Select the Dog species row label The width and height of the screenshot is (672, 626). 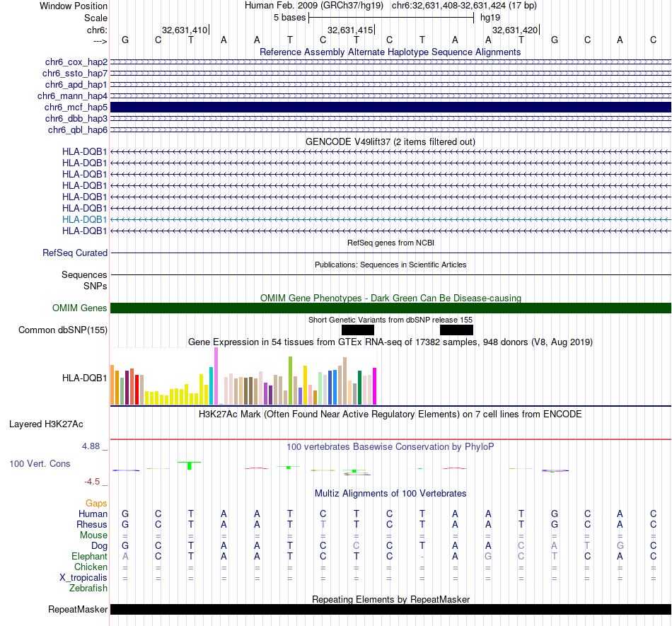tap(99, 546)
